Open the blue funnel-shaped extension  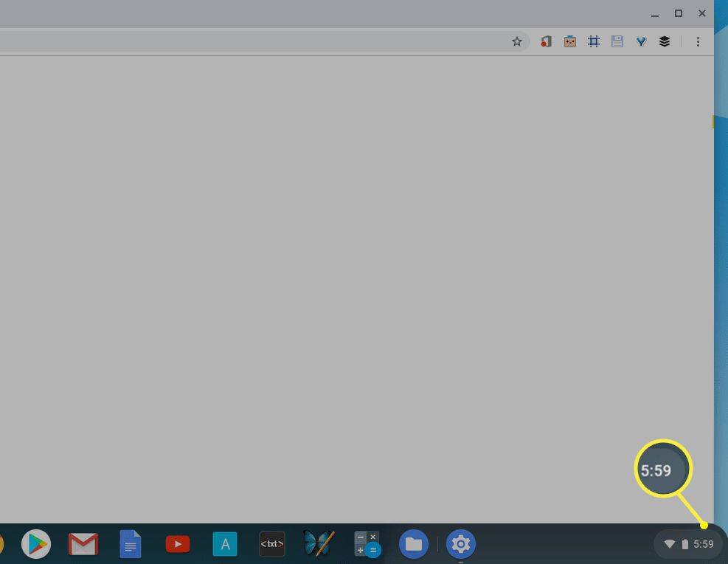pyautogui.click(x=641, y=42)
